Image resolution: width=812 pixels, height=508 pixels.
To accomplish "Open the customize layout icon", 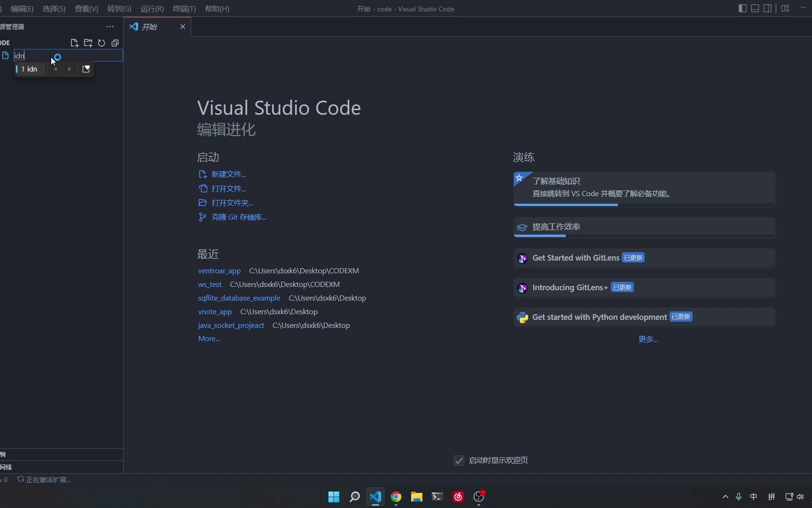I will pyautogui.click(x=785, y=8).
